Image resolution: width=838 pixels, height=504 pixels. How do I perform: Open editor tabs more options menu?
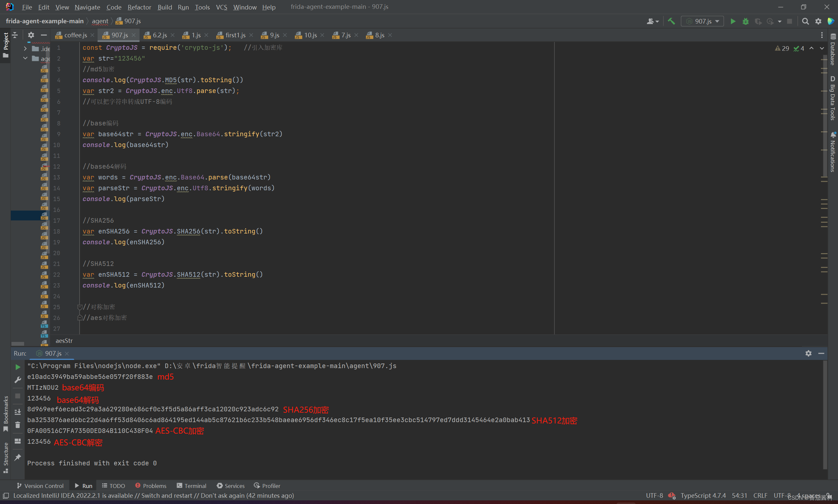tap(822, 35)
